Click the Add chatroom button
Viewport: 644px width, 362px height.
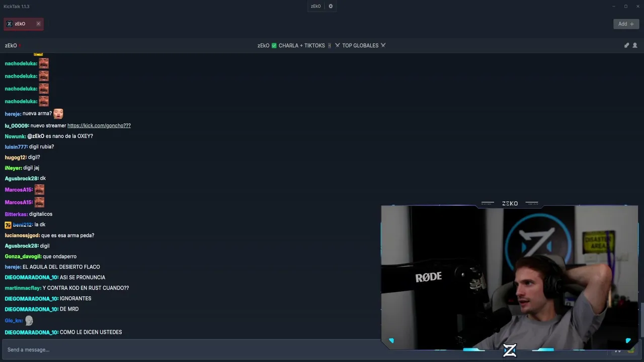pos(626,24)
